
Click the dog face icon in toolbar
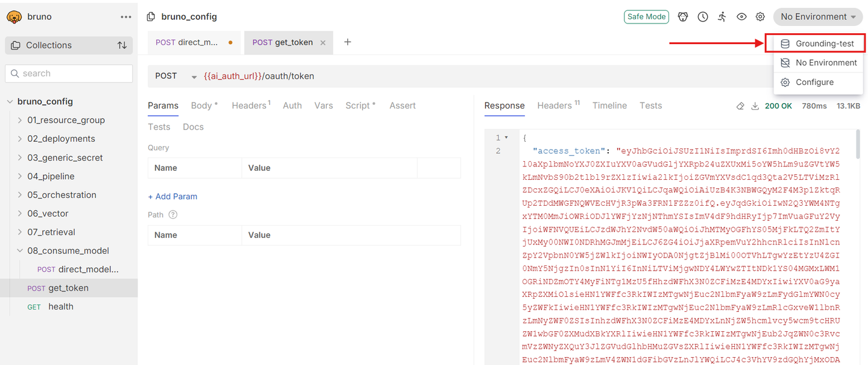(683, 17)
